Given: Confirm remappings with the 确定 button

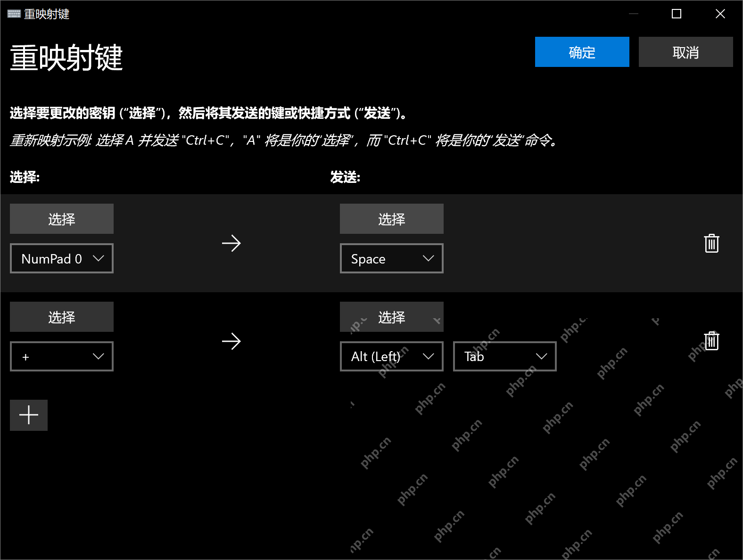Looking at the screenshot, I should click(x=582, y=52).
